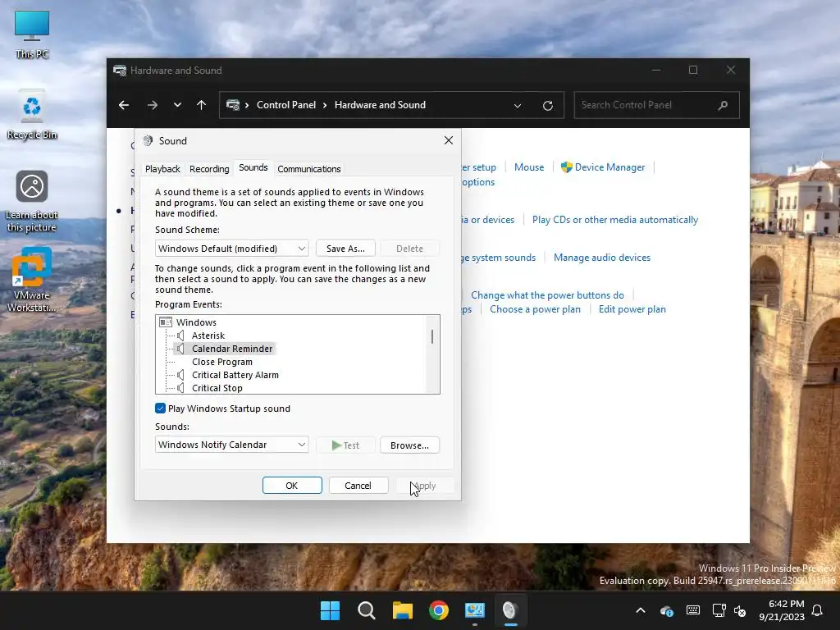
Task: Click Hardware and Sound breadcrumb
Action: point(380,105)
